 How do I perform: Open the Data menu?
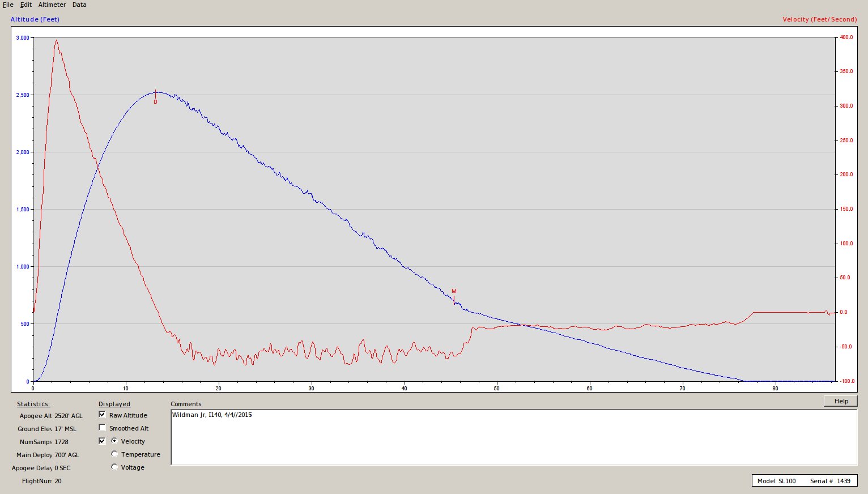click(x=79, y=5)
